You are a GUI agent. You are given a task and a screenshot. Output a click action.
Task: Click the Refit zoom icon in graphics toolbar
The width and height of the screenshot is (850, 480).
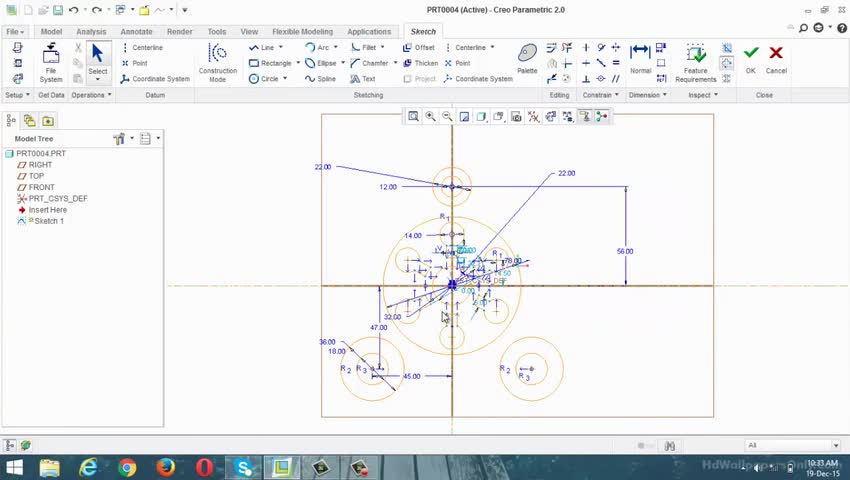(413, 117)
